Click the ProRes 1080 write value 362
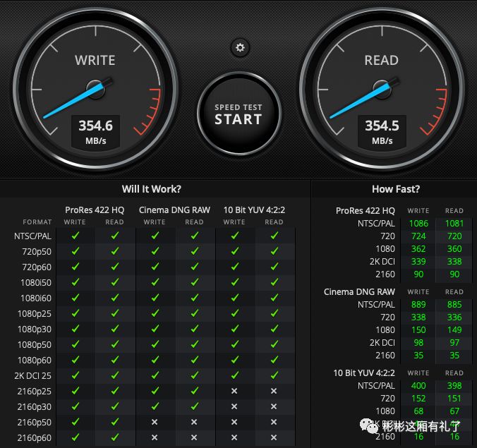477x448 pixels. [x=418, y=249]
